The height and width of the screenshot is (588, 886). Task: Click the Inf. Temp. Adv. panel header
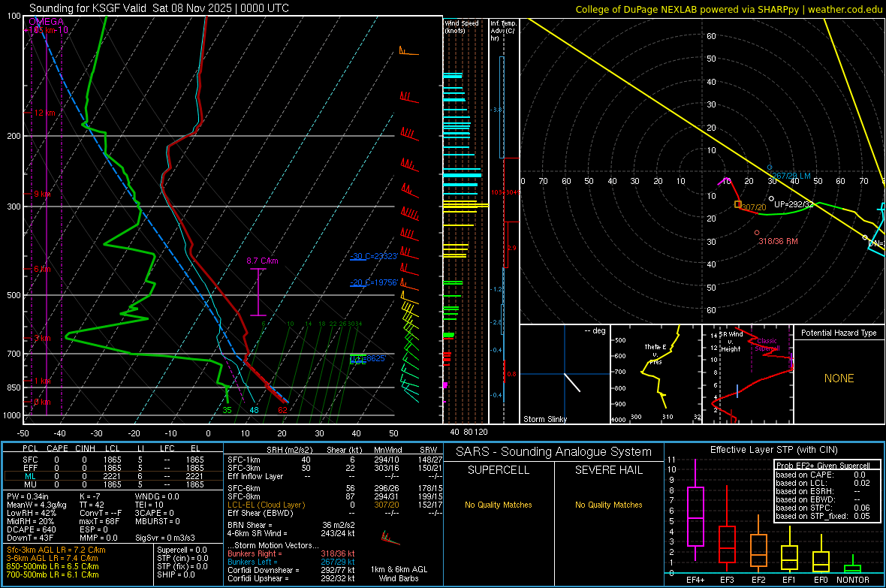(x=503, y=31)
